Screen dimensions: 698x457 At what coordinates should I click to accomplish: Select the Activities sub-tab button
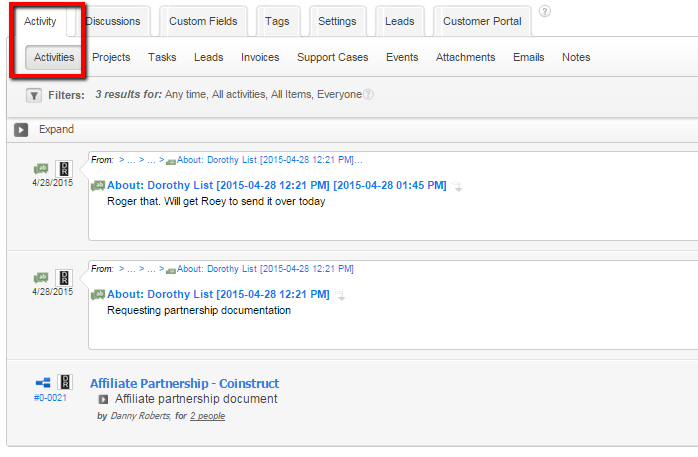click(54, 58)
